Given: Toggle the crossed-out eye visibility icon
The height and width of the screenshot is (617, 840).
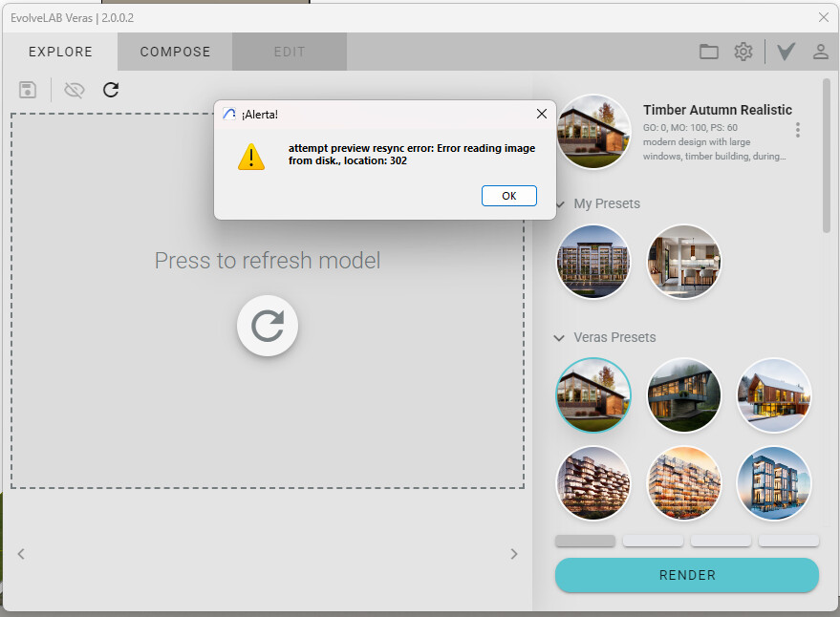Looking at the screenshot, I should 74,90.
